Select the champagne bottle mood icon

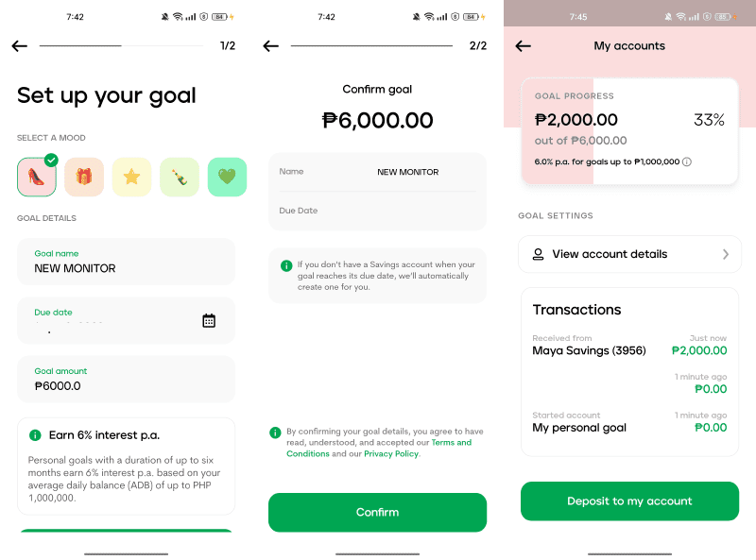click(180, 177)
